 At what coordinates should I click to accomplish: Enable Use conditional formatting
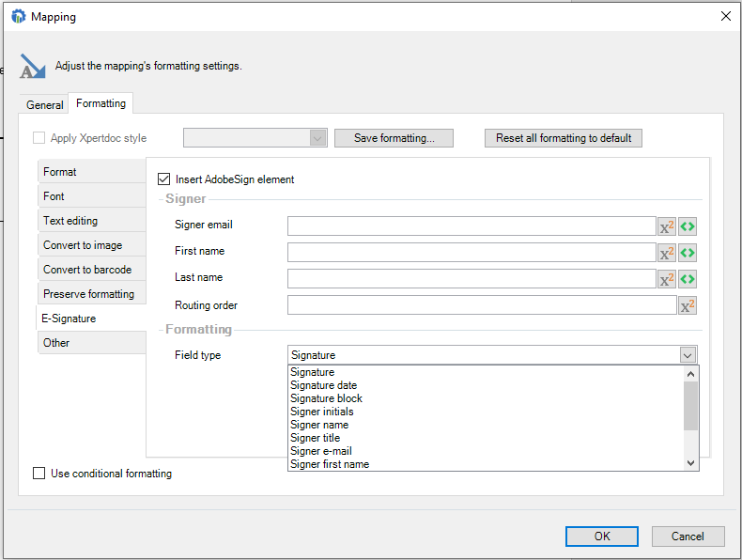39,473
